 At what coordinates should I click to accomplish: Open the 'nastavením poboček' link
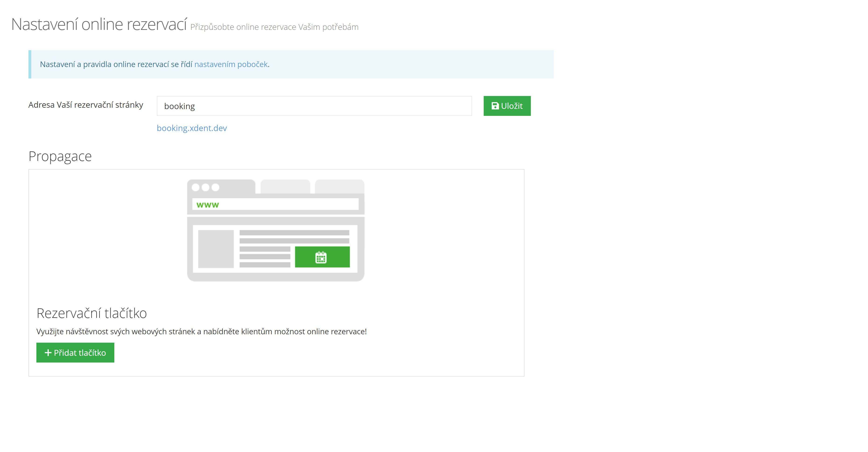[x=231, y=64]
